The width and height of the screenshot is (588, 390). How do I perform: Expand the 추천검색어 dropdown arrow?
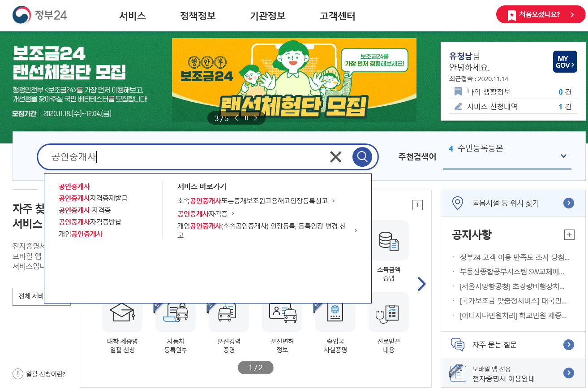click(563, 156)
